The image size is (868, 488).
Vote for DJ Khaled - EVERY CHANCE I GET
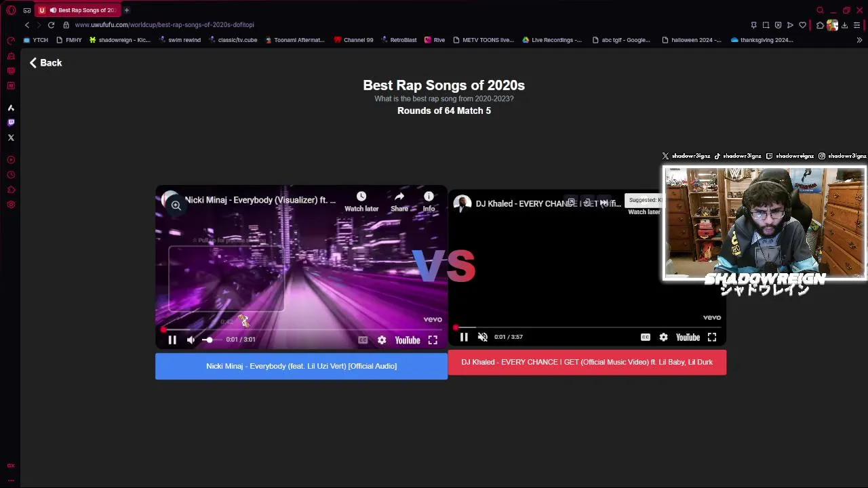(x=587, y=362)
